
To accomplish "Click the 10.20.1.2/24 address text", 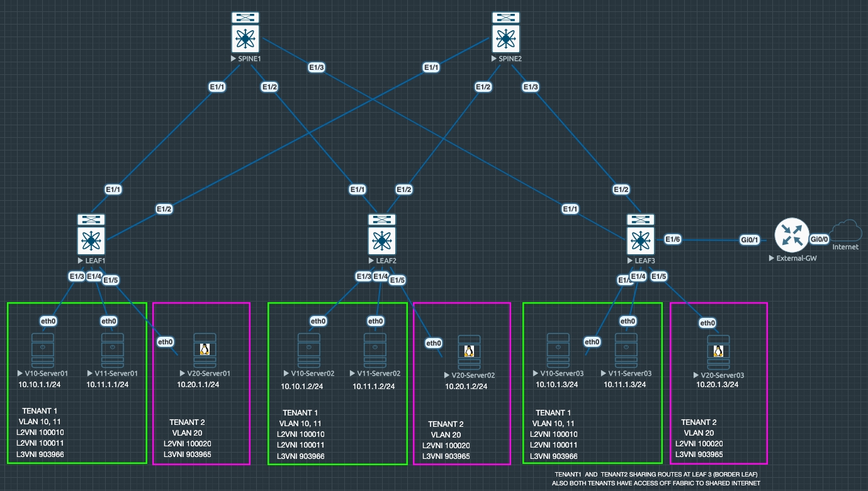I will [x=466, y=387].
